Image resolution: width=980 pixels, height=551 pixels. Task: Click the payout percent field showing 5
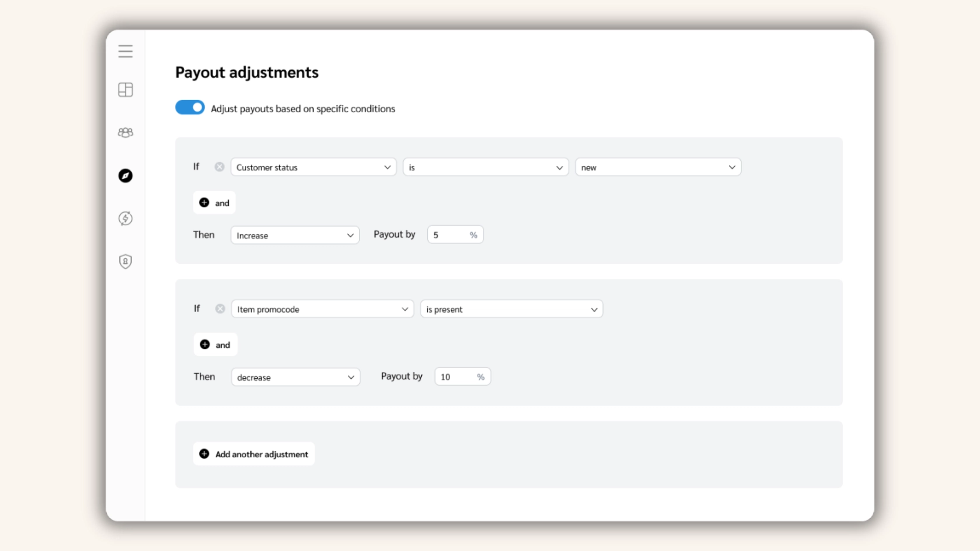tap(455, 235)
